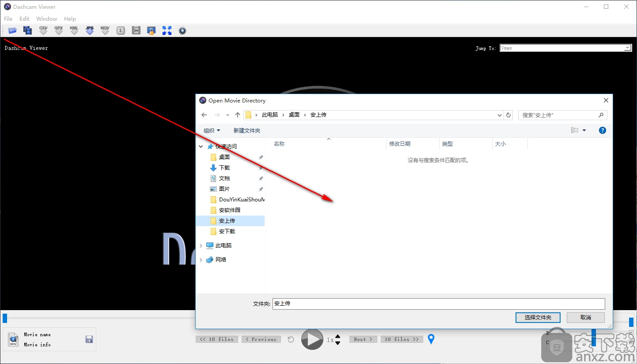Select the 安软件园 folder

[230, 210]
